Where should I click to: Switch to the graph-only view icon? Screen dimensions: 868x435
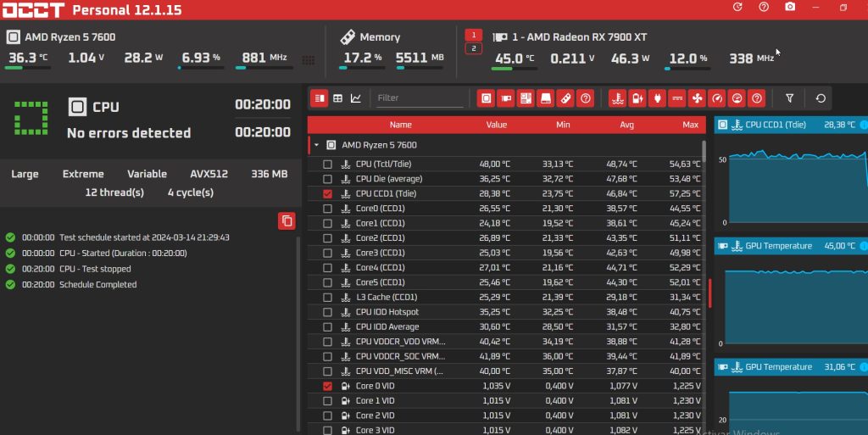click(x=356, y=98)
